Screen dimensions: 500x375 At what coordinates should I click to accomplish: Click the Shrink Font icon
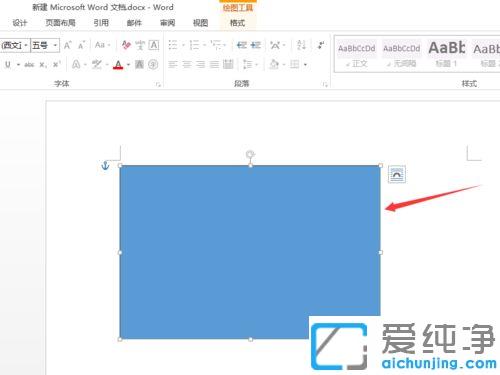pyautogui.click(x=81, y=45)
